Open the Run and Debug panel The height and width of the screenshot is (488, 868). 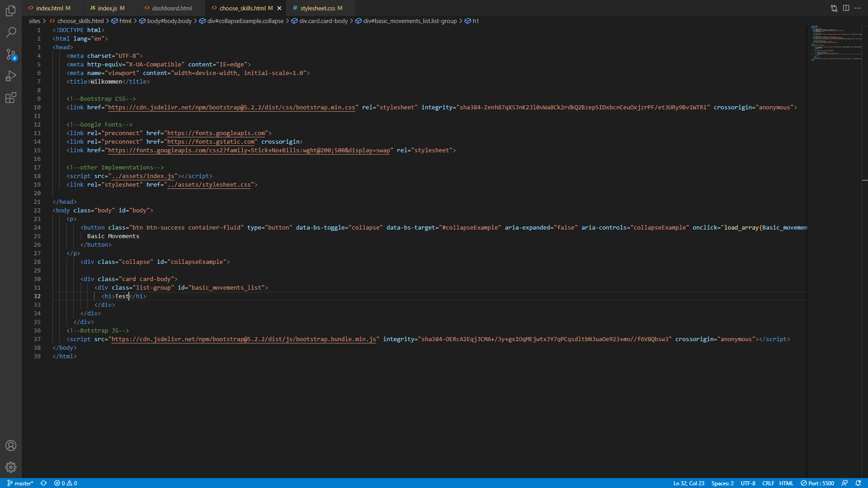pos(10,76)
